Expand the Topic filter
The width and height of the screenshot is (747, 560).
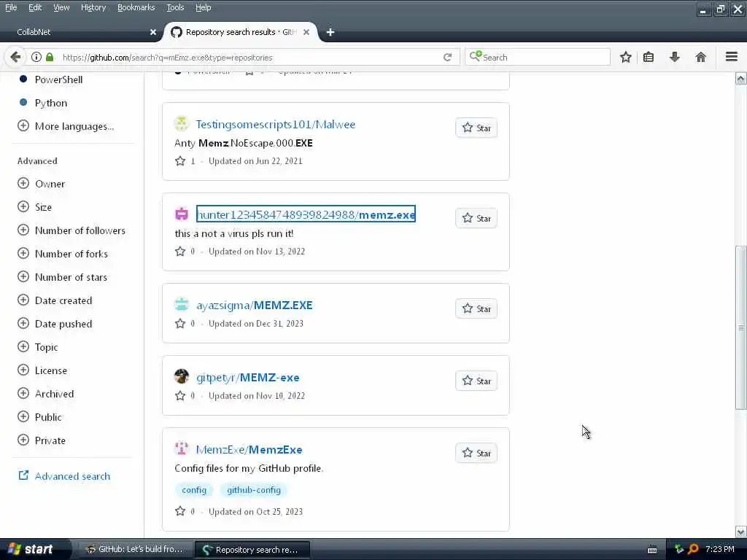tap(38, 347)
